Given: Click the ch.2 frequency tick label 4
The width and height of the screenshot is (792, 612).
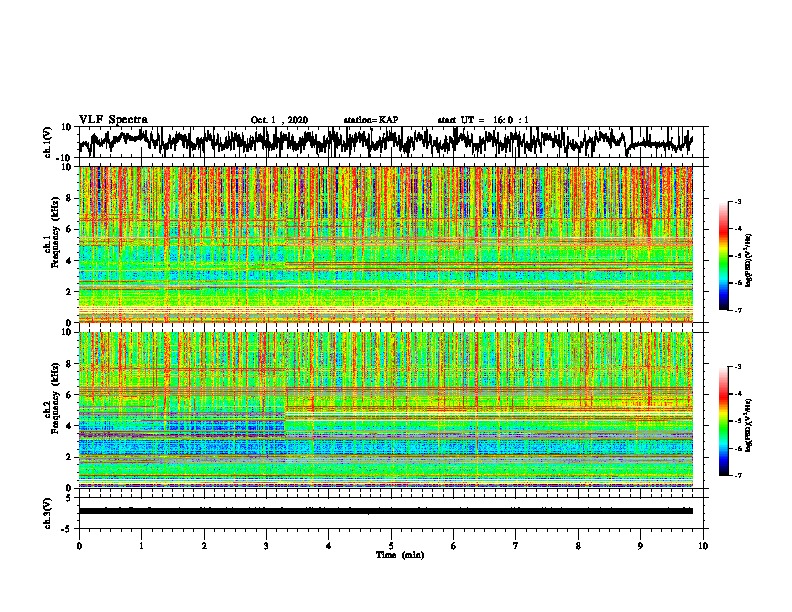Looking at the screenshot, I should pyautogui.click(x=70, y=426).
